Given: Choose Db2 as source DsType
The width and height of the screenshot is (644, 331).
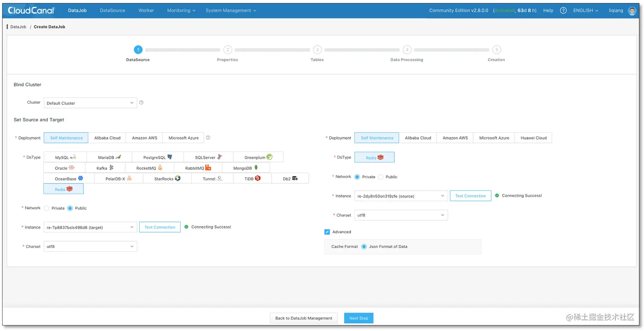Looking at the screenshot, I should 290,178.
